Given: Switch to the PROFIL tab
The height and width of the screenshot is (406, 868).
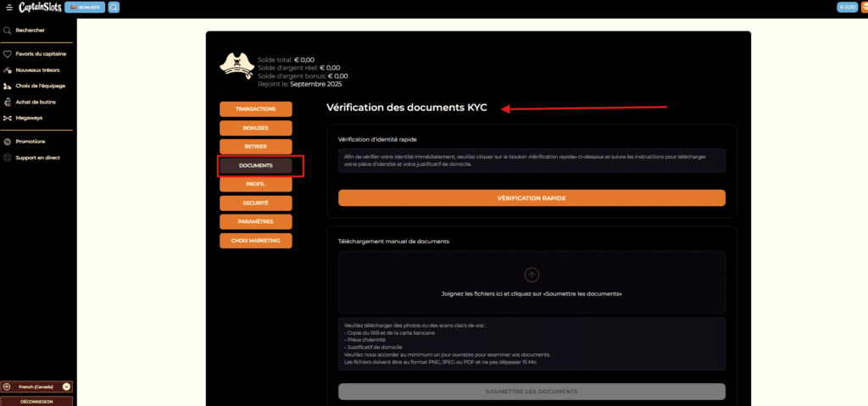Looking at the screenshot, I should click(256, 184).
